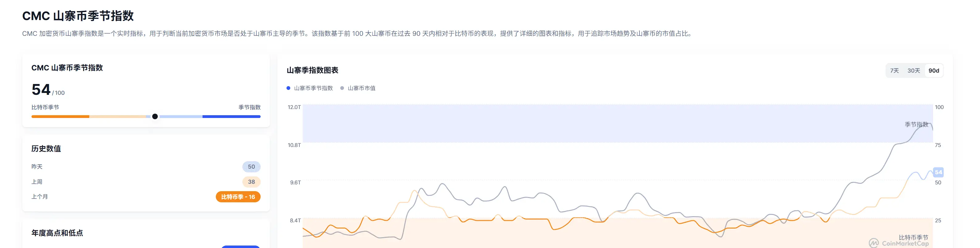
Task: Click the CoinMarketCap watermark logo icon
Action: pos(873,243)
